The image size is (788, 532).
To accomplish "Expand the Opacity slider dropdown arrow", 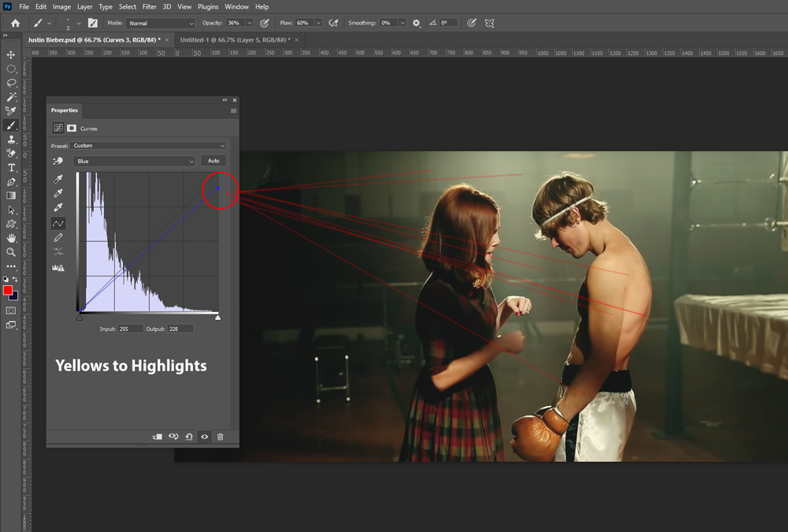I will coord(249,23).
